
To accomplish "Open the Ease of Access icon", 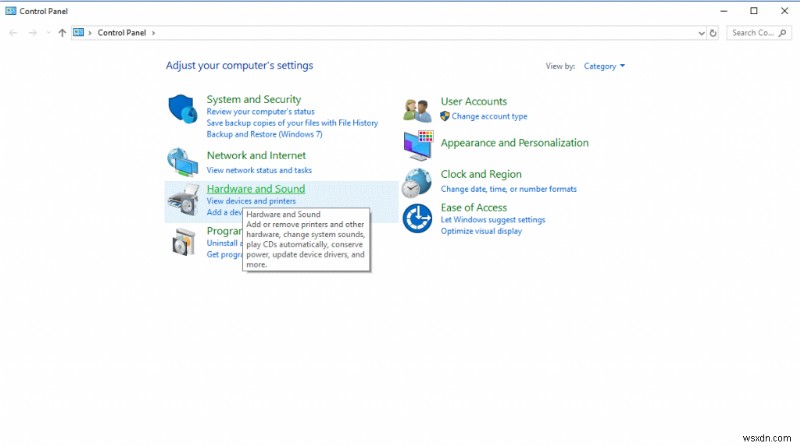I will click(417, 218).
